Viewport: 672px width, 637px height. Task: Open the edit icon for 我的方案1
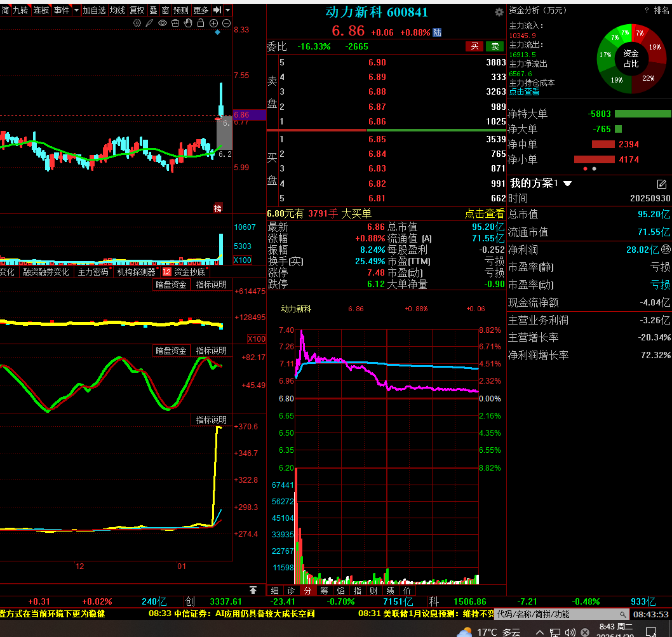click(x=662, y=184)
